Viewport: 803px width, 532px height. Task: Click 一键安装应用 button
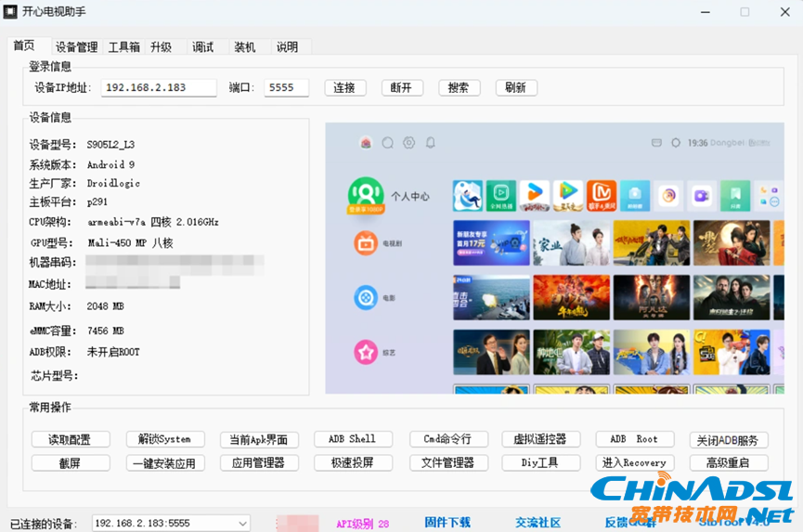pyautogui.click(x=165, y=463)
